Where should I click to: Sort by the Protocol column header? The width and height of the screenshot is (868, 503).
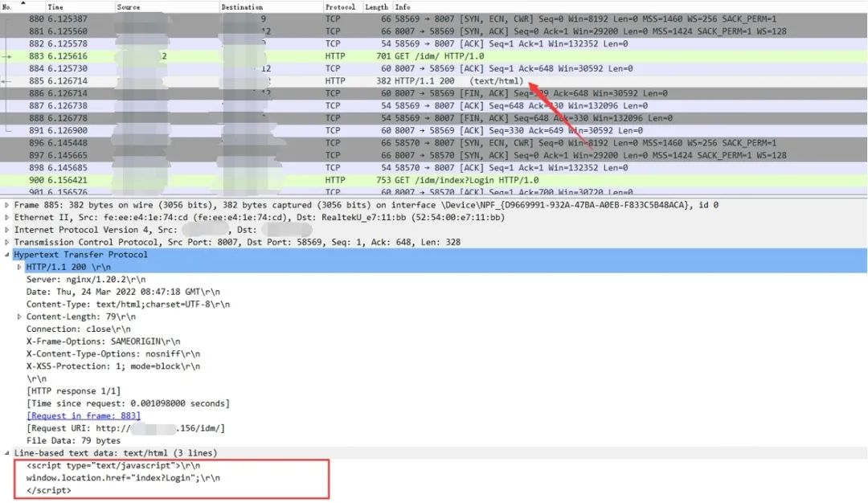tap(342, 6)
